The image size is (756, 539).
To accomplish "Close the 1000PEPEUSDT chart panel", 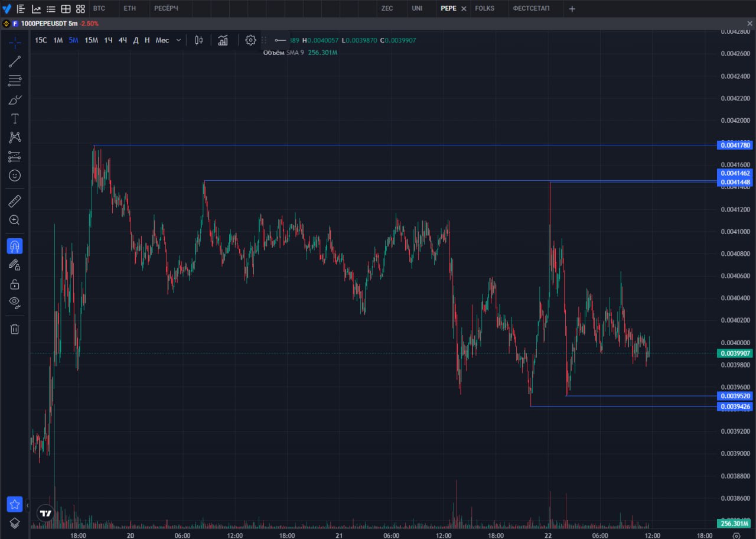I will 750,24.
